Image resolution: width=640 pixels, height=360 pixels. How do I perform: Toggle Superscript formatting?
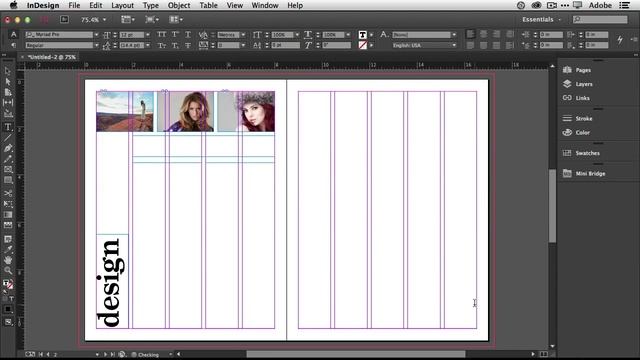[x=175, y=35]
